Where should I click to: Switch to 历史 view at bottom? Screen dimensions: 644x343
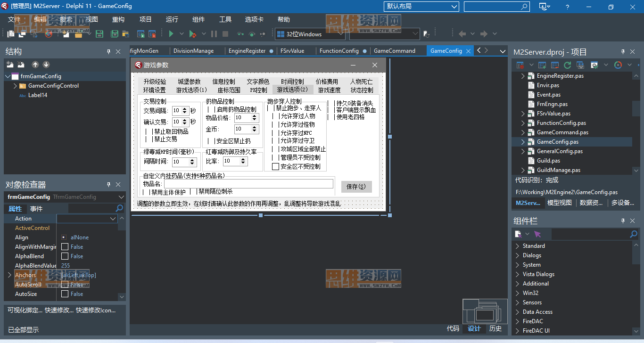click(x=495, y=328)
